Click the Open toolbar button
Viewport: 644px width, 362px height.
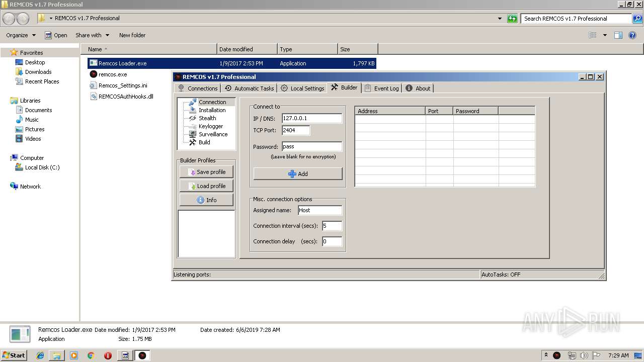coord(56,35)
